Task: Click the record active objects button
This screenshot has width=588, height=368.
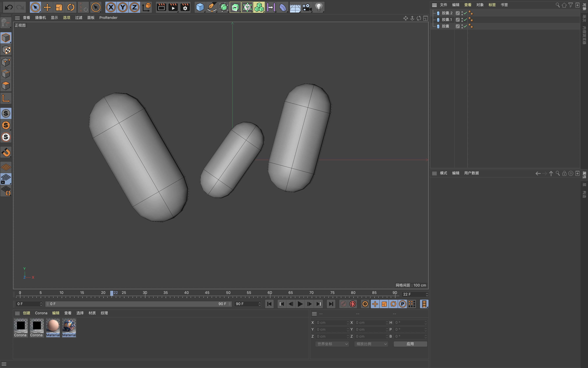Action: pos(343,304)
